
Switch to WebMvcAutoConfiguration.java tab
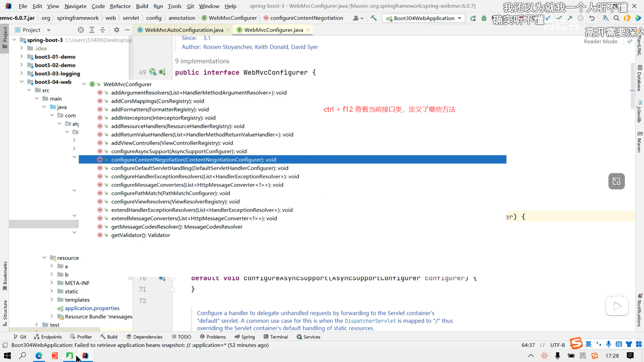(184, 30)
